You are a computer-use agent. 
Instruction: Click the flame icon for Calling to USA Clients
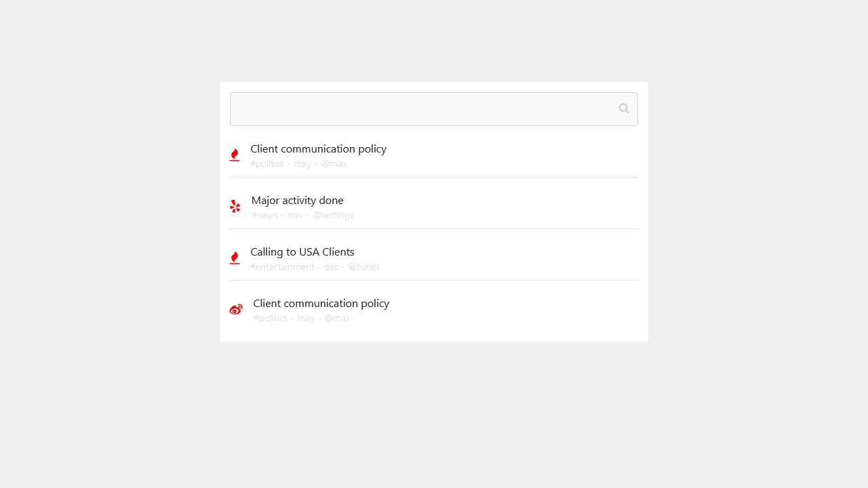coord(235,258)
